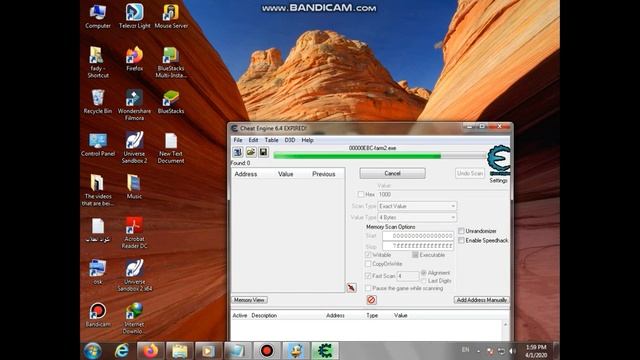Open the Table menu
This screenshot has height=360, width=640.
(271, 140)
